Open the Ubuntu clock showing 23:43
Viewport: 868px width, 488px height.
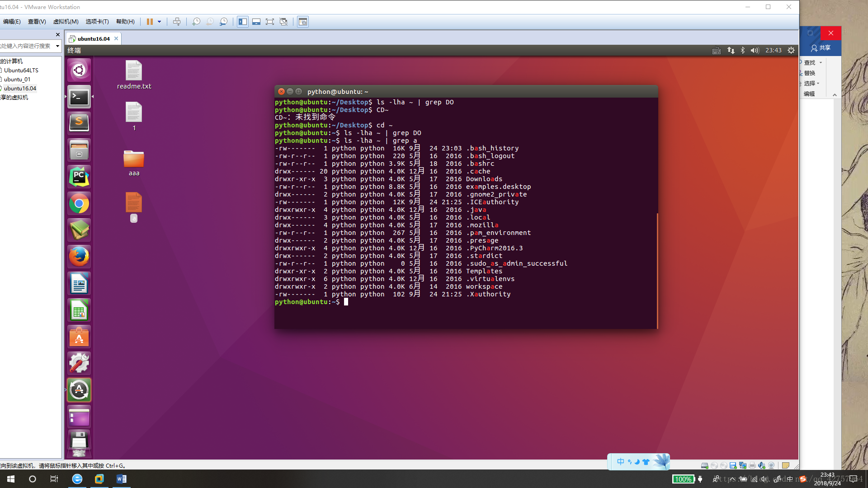pyautogui.click(x=774, y=50)
